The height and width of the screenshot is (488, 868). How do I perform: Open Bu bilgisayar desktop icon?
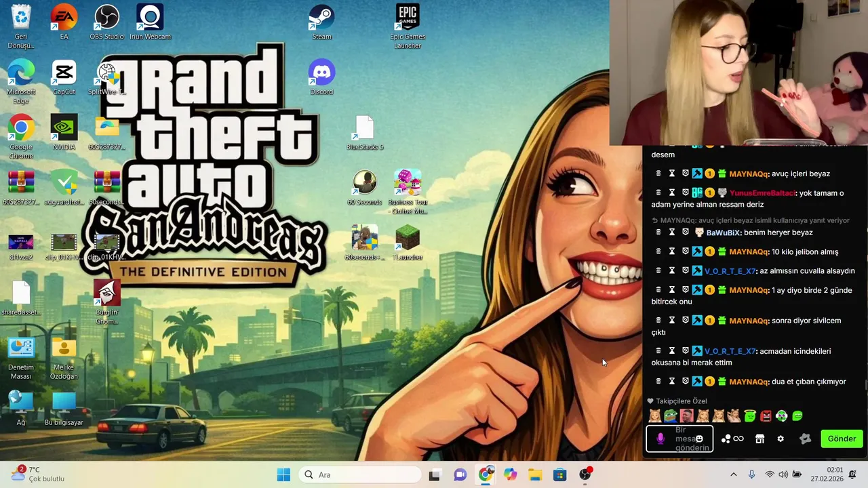click(64, 408)
